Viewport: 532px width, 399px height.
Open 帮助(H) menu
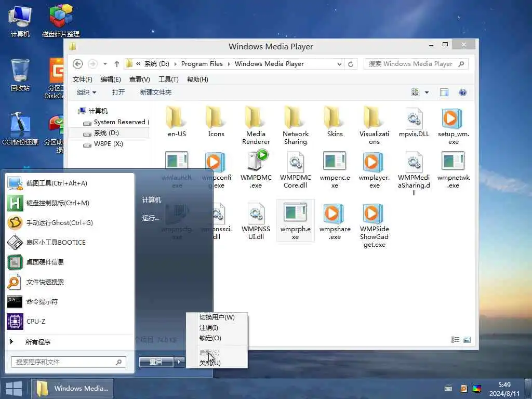point(197,79)
